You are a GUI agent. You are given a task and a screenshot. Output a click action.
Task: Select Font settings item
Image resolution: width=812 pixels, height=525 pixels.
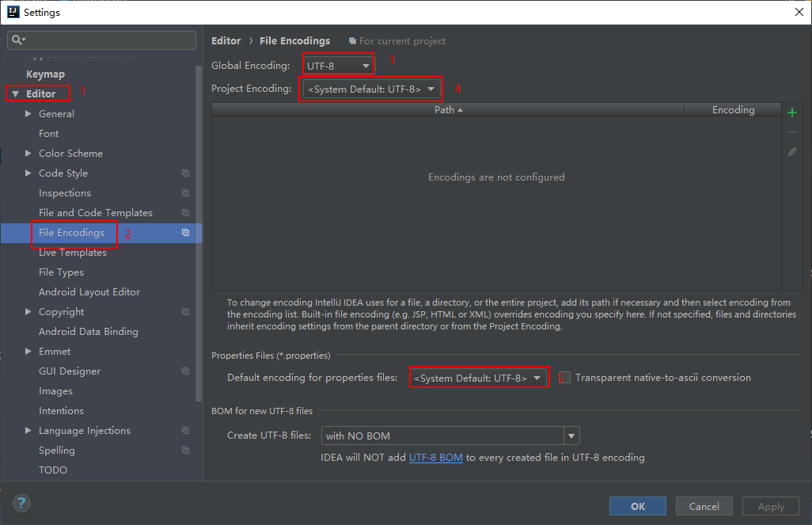click(x=49, y=134)
